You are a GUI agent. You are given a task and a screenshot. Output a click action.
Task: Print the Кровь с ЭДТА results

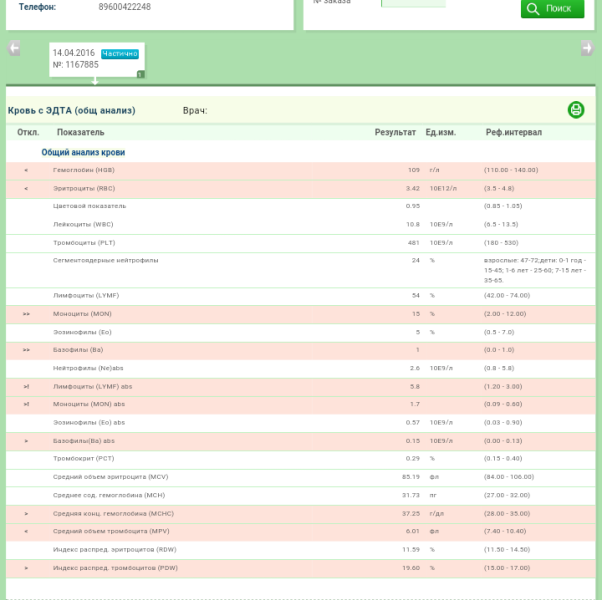tap(576, 110)
